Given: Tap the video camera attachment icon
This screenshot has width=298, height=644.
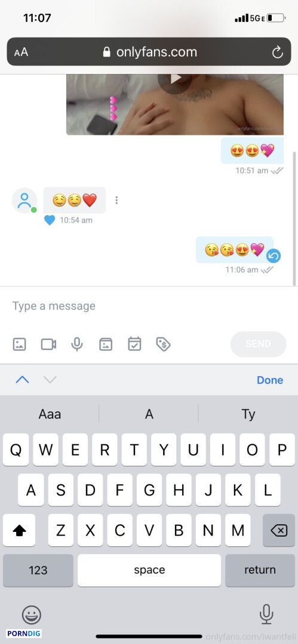Looking at the screenshot, I should click(48, 344).
